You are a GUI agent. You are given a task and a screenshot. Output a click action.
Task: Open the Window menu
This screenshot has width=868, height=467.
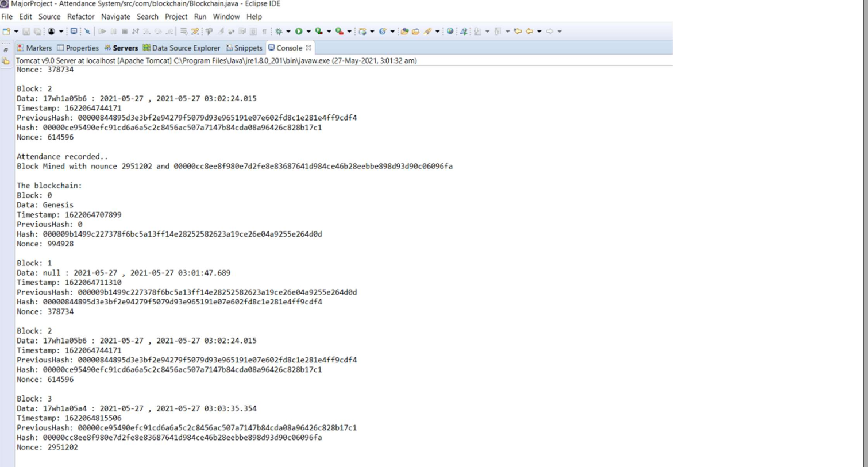point(226,17)
